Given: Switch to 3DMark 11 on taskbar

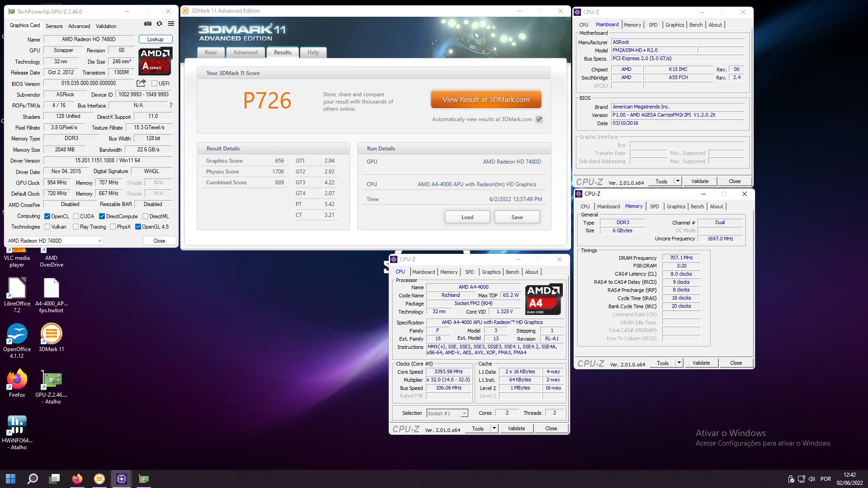Looking at the screenshot, I should [x=99, y=479].
